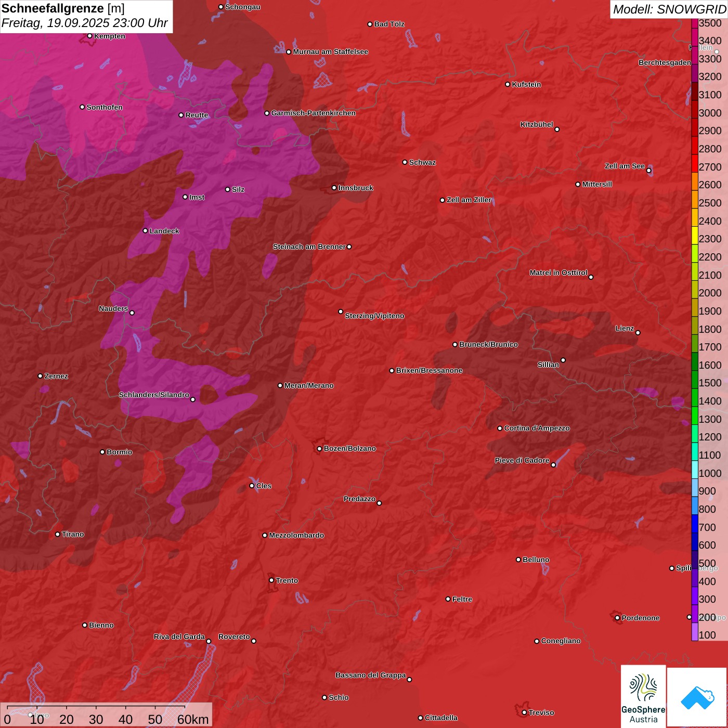Click the Bozen/Bolzano city marker
Screen dimensions: 728x728
[319, 449]
